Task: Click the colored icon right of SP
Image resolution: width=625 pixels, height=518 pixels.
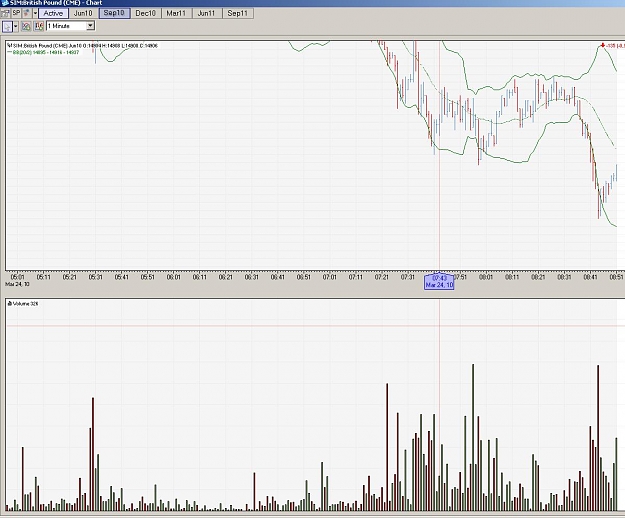Action: (26, 13)
